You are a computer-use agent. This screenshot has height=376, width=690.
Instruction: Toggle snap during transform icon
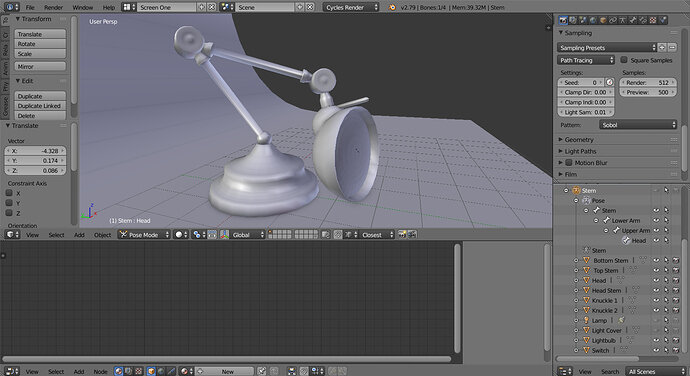[x=338, y=235]
